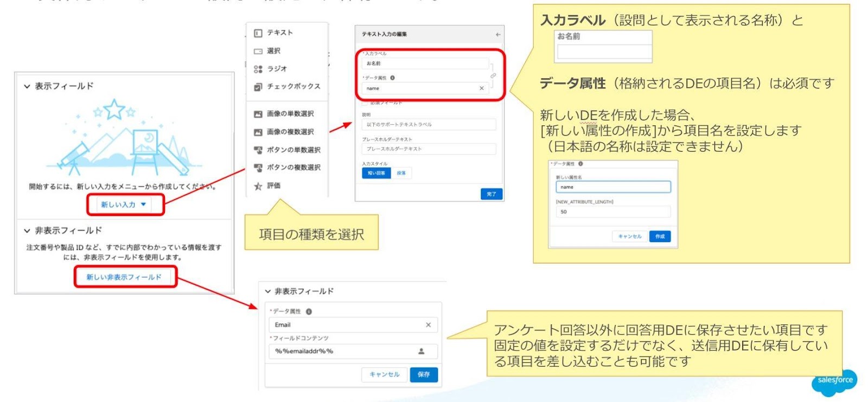Focus the 入力ラベル field containing お名前

click(425, 63)
